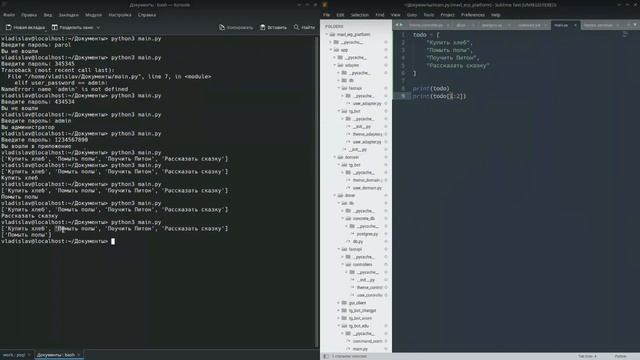Screen dimensions: 640x360
Task: Click the Paste button in Konsole toolbar
Action: click(x=273, y=27)
